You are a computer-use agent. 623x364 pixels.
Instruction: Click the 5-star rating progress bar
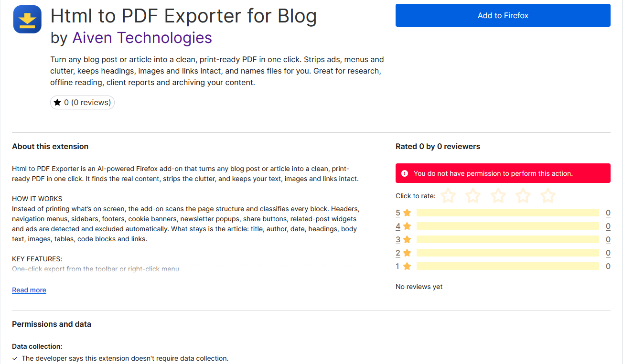click(x=507, y=213)
